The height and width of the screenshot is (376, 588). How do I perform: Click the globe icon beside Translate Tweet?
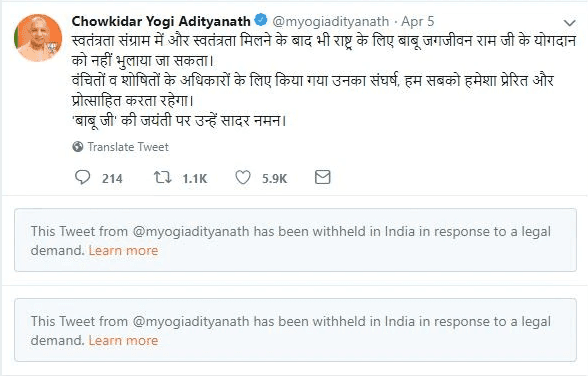78,147
